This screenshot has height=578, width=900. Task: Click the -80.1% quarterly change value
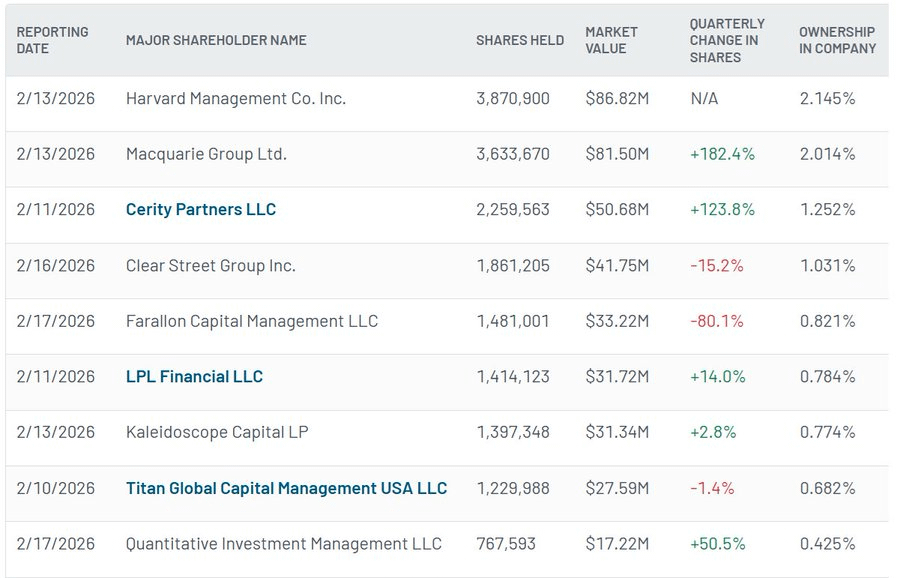pyautogui.click(x=717, y=321)
